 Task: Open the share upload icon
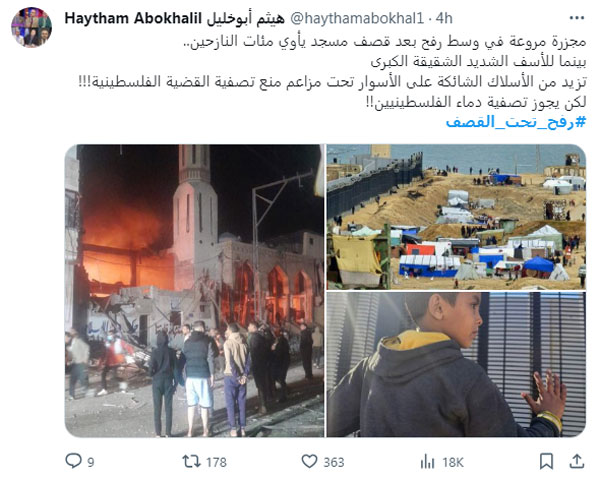(576, 461)
